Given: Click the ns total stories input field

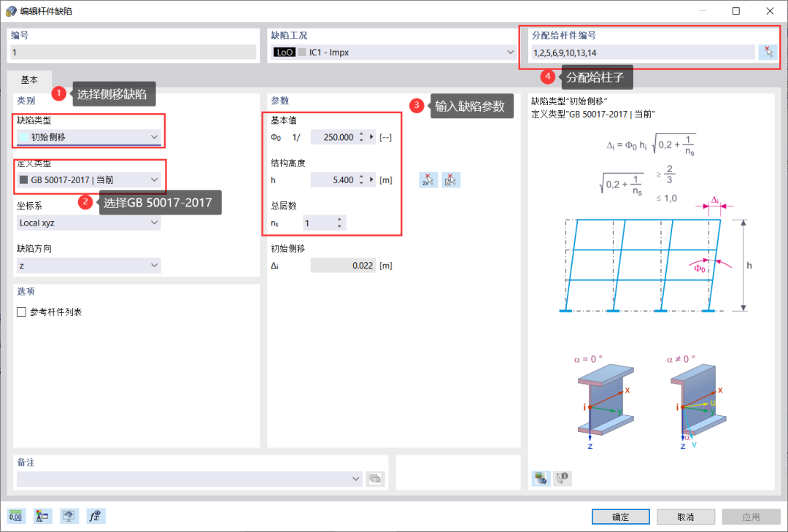Looking at the screenshot, I should (x=320, y=223).
